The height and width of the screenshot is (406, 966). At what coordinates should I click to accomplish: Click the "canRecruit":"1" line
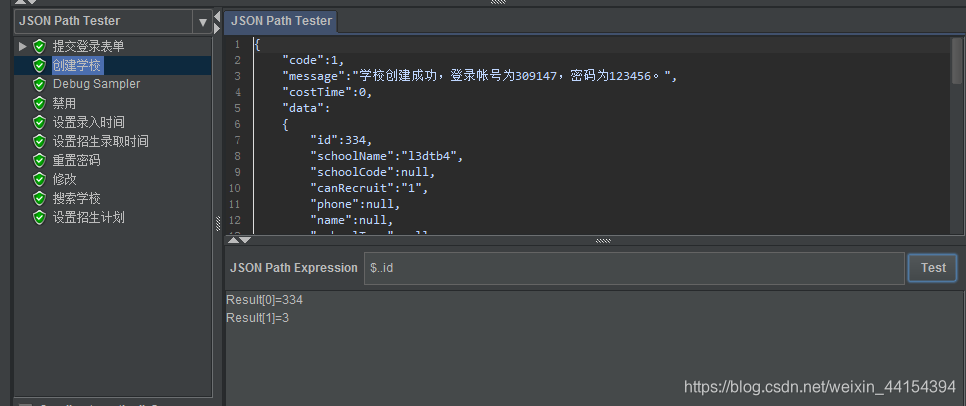click(369, 189)
